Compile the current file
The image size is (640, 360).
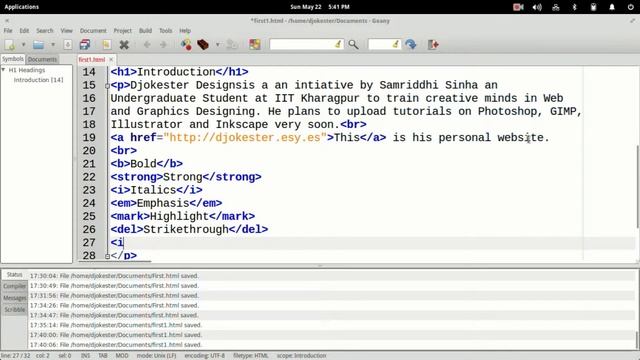(x=186, y=44)
